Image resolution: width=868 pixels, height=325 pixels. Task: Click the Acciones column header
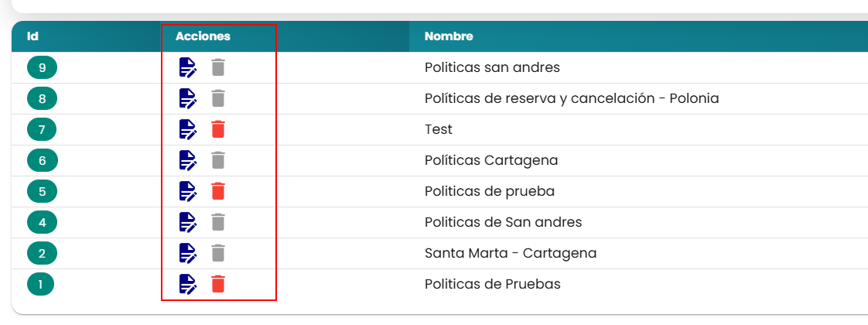203,36
